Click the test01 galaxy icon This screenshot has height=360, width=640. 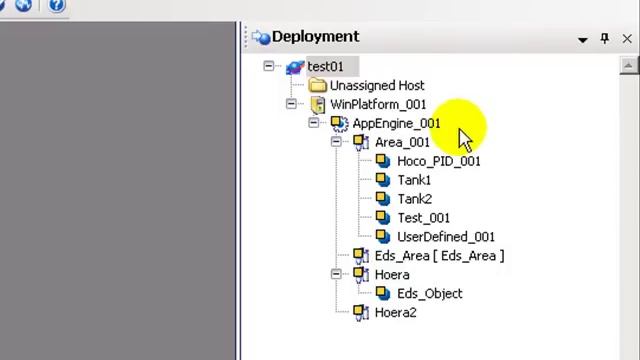[x=295, y=67]
